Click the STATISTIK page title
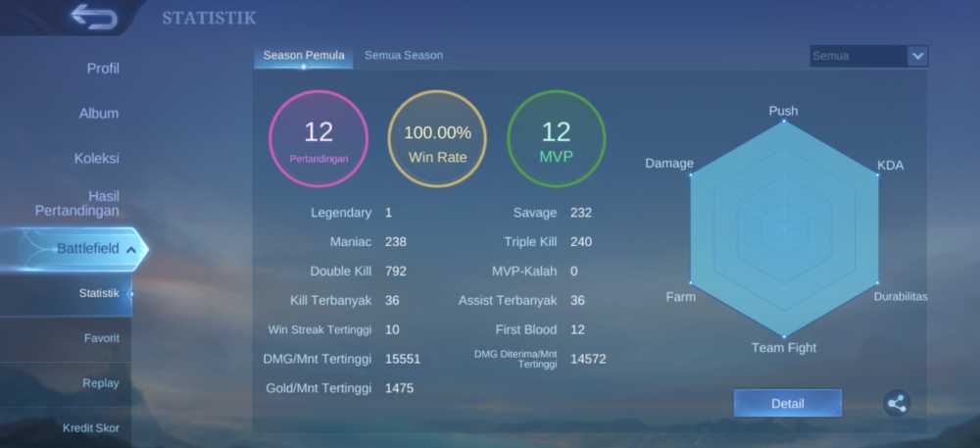 209,18
